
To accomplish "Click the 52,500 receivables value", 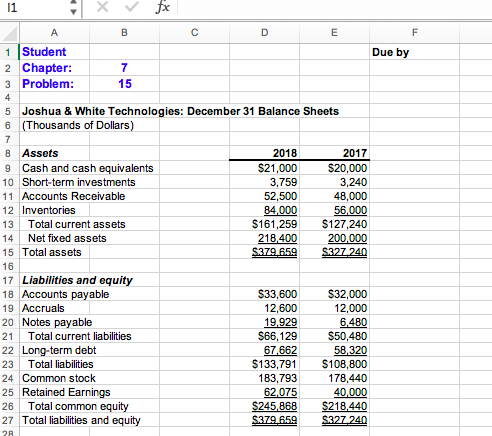I will (x=280, y=196).
